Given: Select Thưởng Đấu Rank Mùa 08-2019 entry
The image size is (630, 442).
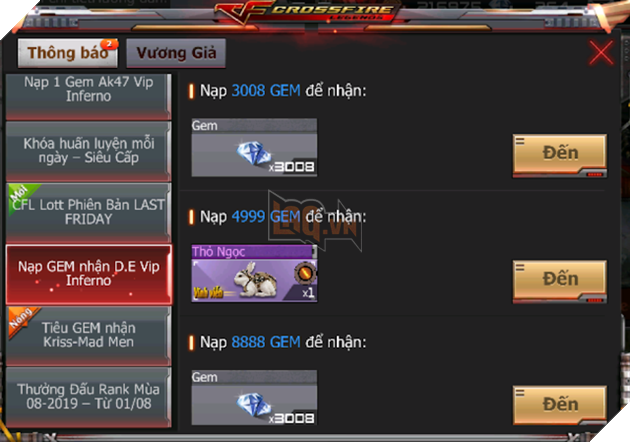Looking at the screenshot, I should [x=88, y=397].
